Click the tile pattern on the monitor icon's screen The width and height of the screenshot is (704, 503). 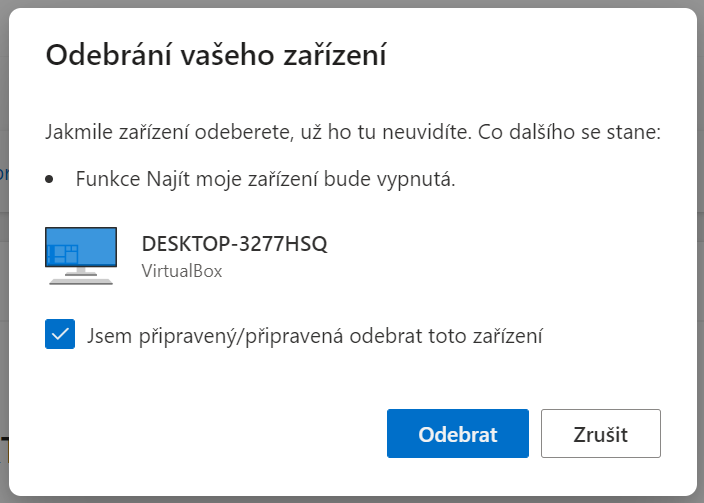(62, 254)
